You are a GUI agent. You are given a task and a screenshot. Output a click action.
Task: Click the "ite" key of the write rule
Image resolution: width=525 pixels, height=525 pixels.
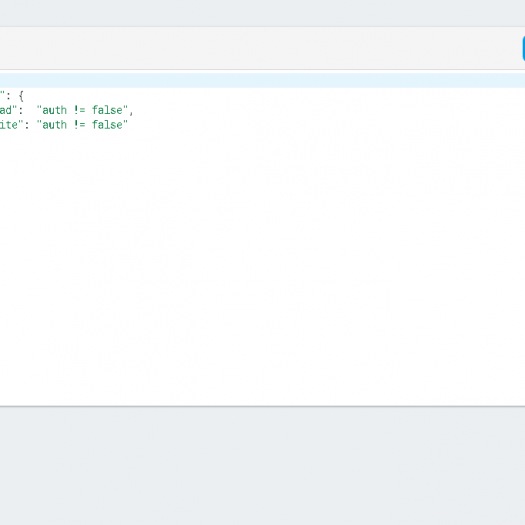[x=12, y=125]
